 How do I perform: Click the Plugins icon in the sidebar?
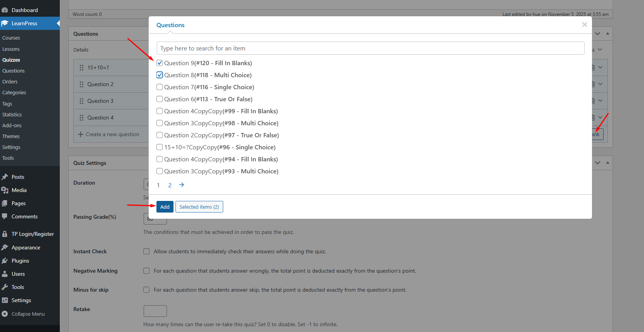[5, 261]
